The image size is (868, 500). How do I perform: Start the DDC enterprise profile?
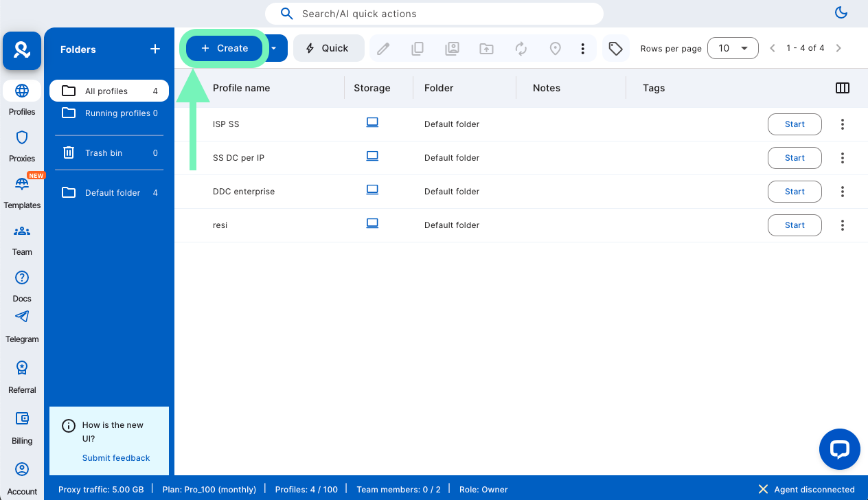coord(794,192)
